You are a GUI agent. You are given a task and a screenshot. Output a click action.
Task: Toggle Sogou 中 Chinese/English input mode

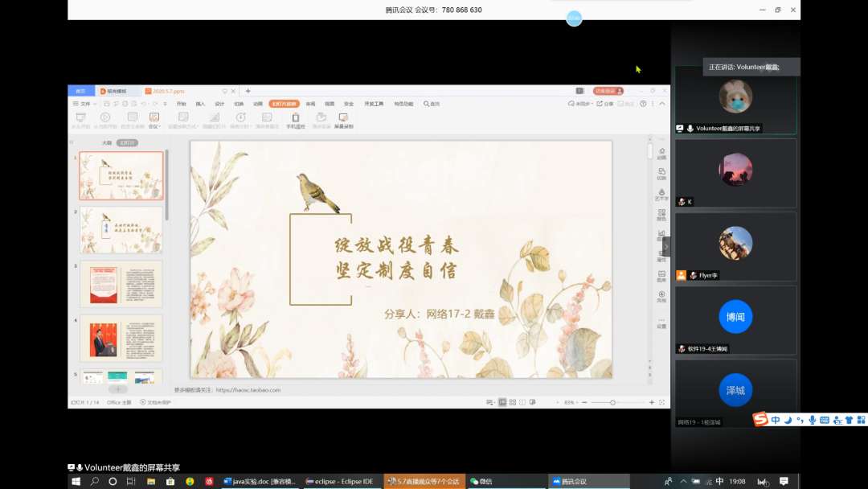[776, 420]
